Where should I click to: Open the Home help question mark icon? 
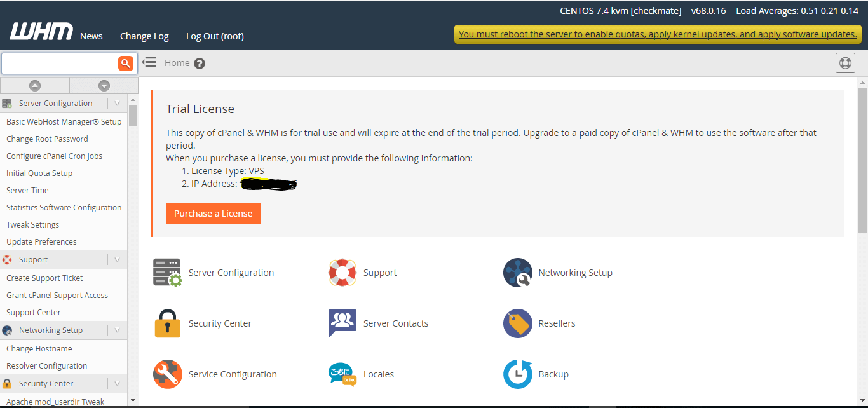200,64
